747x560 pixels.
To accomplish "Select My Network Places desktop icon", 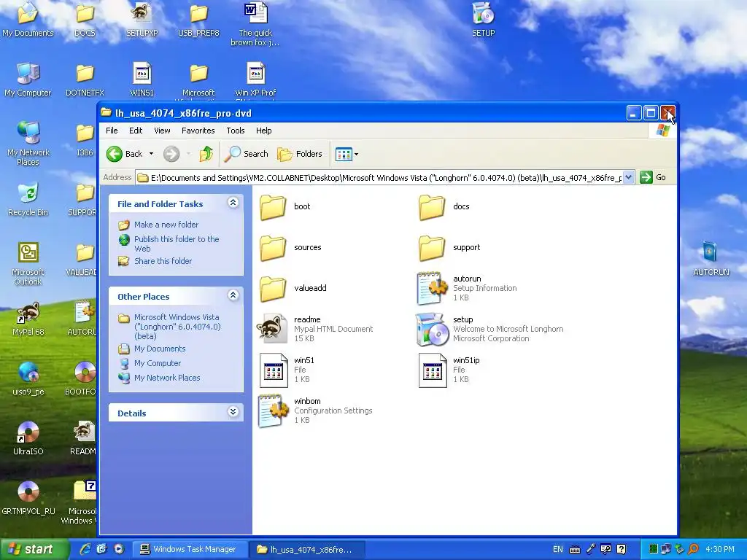I will tap(28, 144).
